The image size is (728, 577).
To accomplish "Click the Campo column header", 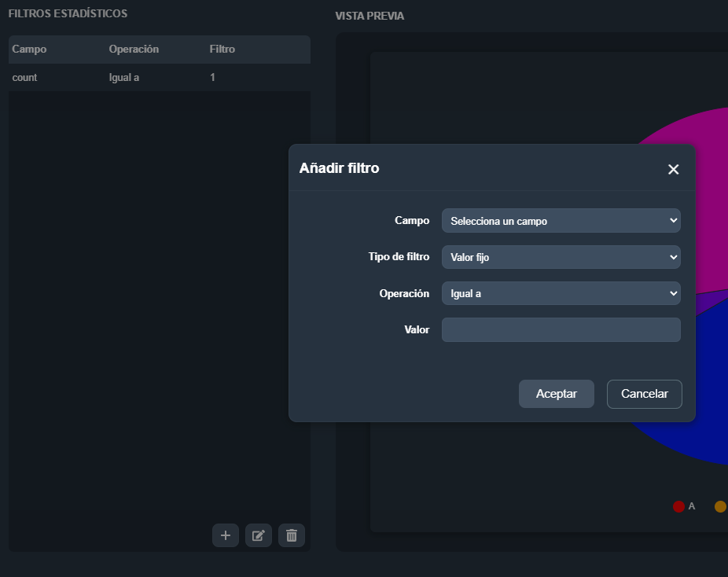I will pyautogui.click(x=29, y=49).
